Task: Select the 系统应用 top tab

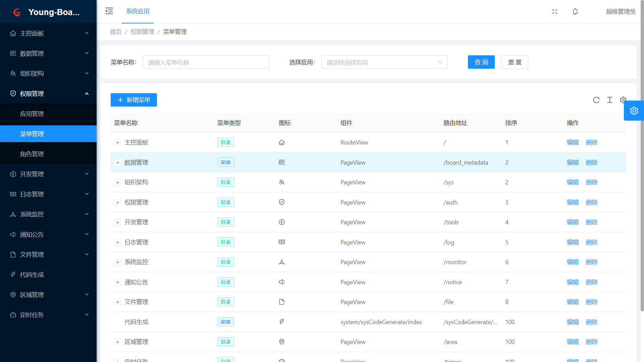Action: (x=138, y=11)
